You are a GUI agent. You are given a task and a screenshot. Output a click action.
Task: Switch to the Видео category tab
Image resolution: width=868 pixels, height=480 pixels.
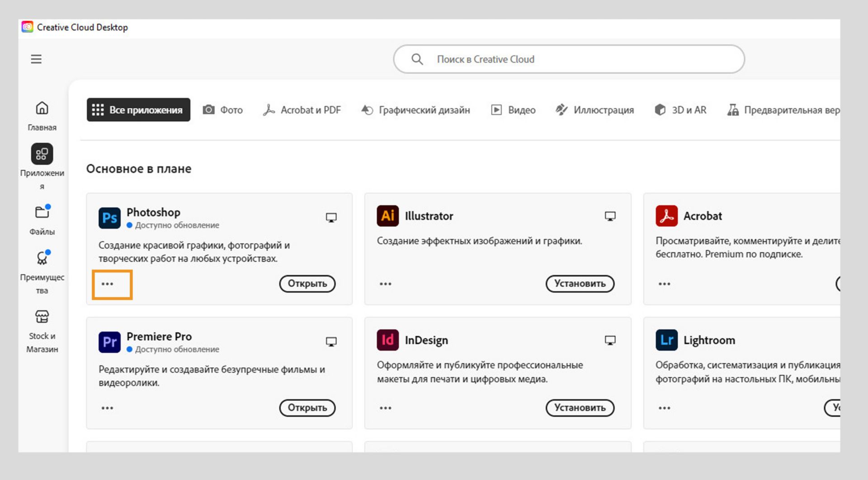514,110
